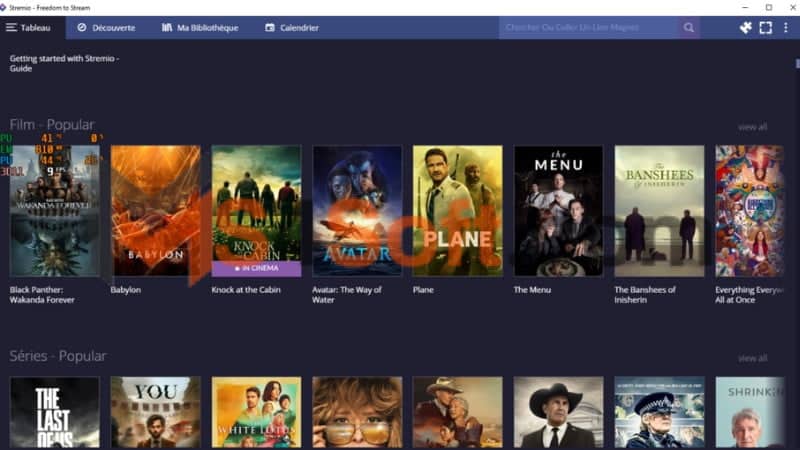This screenshot has width=800, height=450.
Task: Open the Babylon movie poster
Action: pyautogui.click(x=156, y=211)
